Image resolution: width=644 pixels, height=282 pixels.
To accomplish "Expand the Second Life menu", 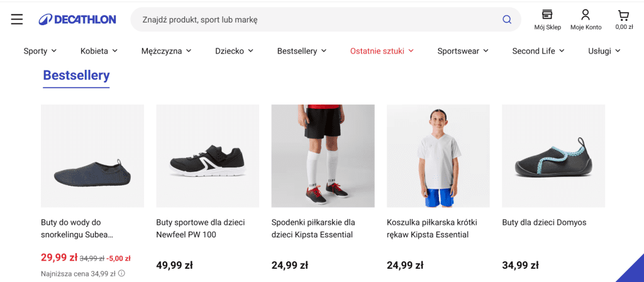I will click(538, 51).
